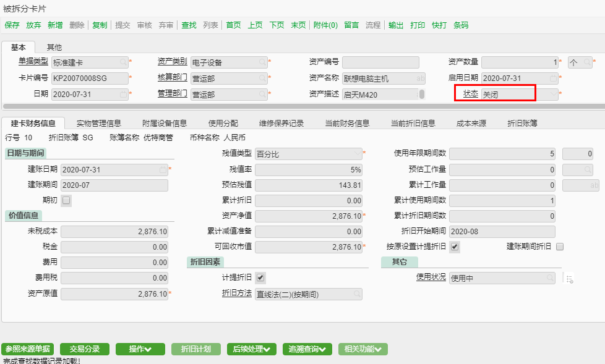Click the magnifier icon in 管理部门 field
This screenshot has height=364, width=605.
point(262,95)
